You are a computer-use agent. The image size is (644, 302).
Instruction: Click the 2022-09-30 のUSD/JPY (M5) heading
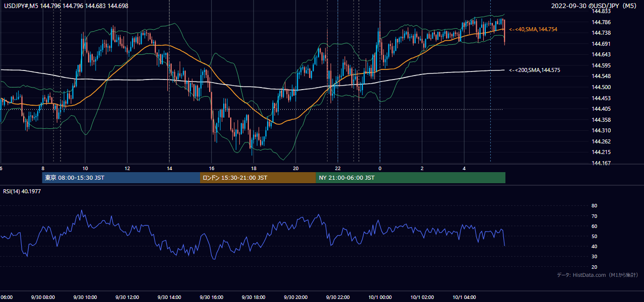(595, 6)
